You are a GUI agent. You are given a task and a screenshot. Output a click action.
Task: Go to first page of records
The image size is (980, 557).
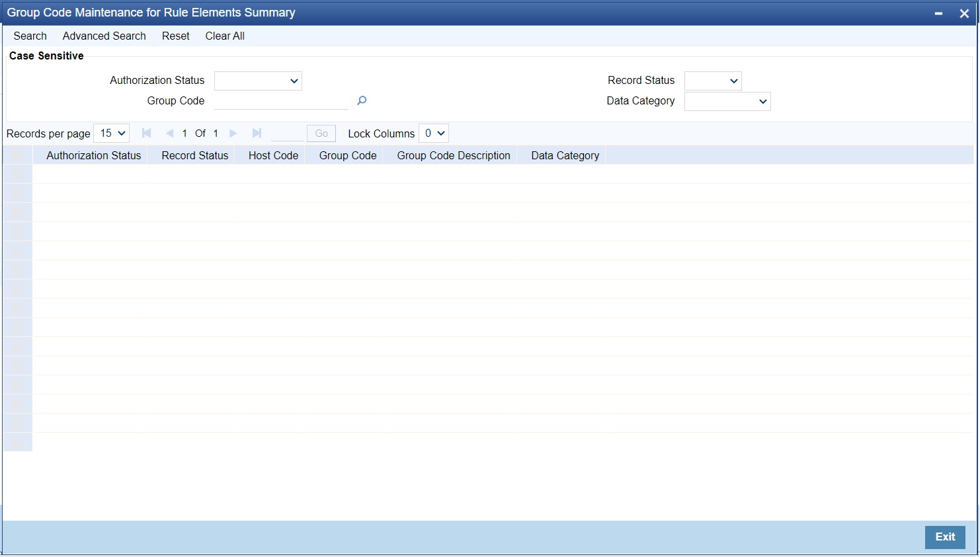click(147, 133)
